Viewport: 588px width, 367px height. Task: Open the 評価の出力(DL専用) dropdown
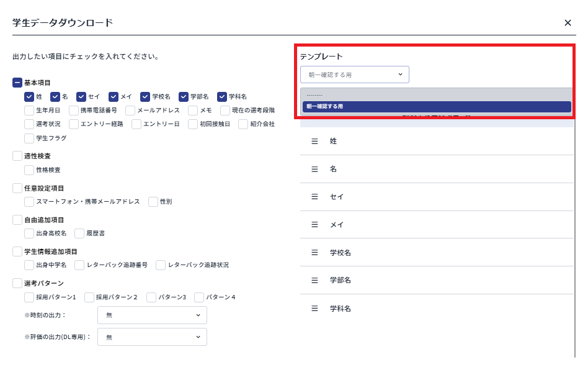(x=152, y=337)
